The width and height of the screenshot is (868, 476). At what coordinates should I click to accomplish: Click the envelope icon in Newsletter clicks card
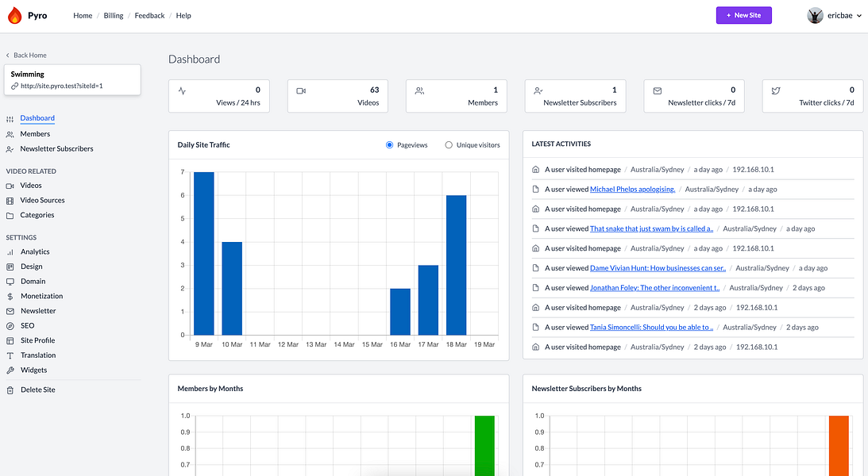[657, 90]
